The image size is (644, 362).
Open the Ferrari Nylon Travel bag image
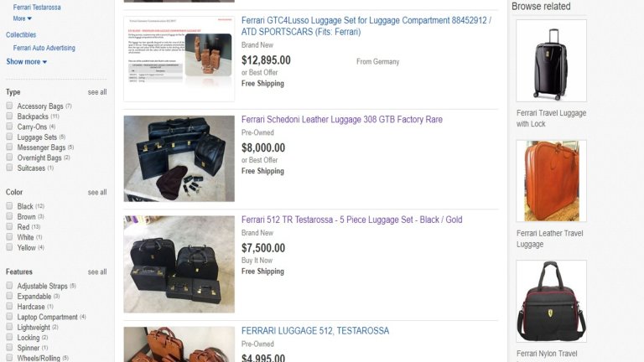coord(551,302)
